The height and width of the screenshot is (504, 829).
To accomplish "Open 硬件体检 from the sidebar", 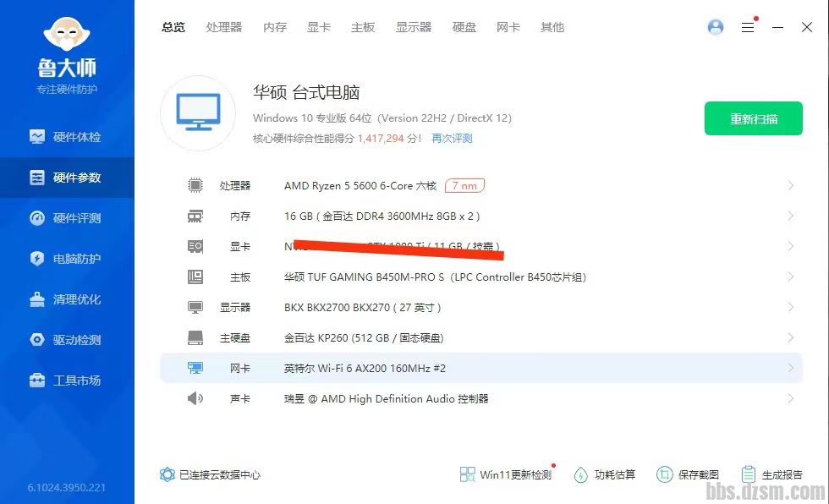I will 68,137.
